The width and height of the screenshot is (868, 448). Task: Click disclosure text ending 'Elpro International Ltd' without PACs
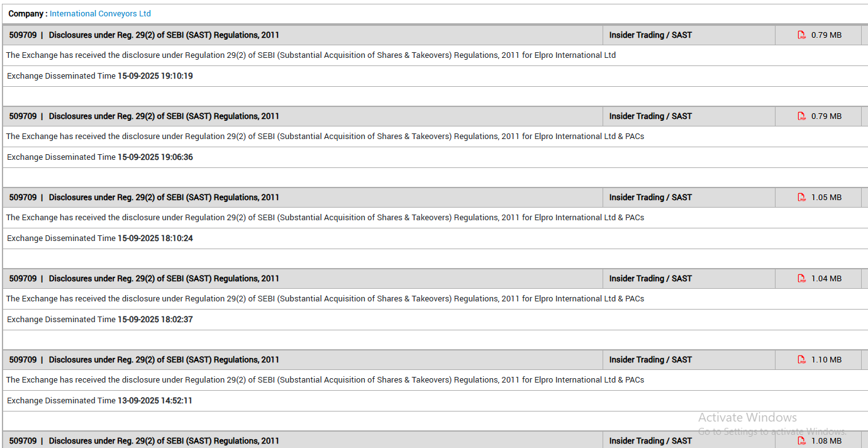coord(311,55)
